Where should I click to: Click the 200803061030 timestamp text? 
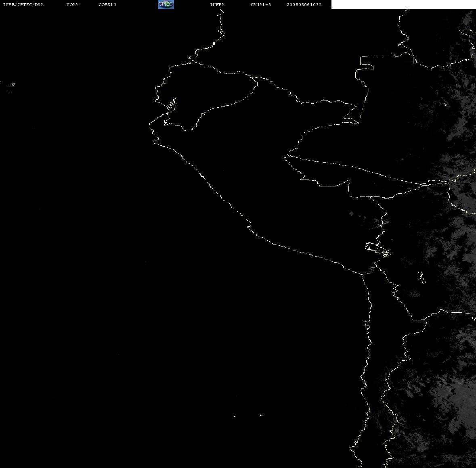click(x=304, y=4)
